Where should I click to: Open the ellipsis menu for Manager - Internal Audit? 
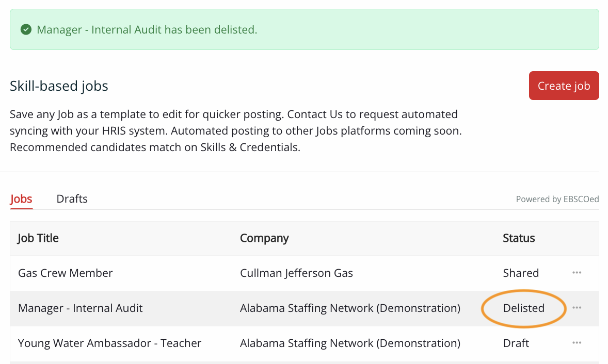pos(577,308)
